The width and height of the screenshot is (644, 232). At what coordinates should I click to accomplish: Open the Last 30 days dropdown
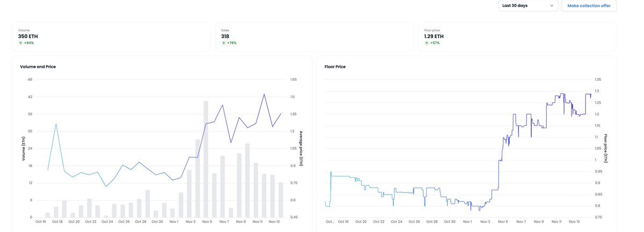pyautogui.click(x=528, y=5)
